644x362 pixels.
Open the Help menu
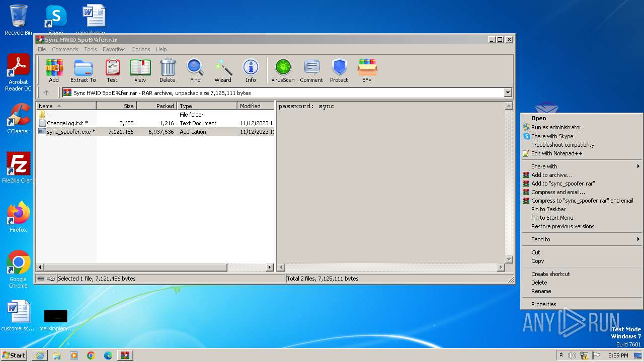[161, 49]
